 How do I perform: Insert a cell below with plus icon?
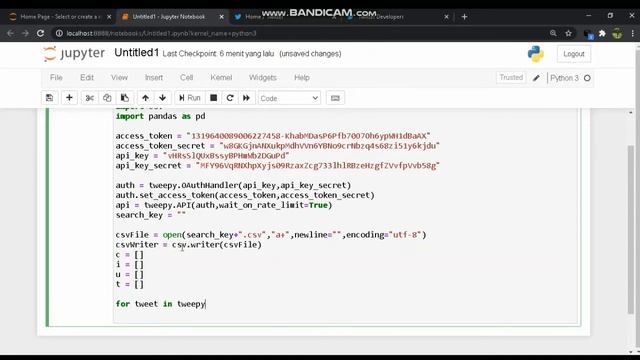tap(69, 98)
